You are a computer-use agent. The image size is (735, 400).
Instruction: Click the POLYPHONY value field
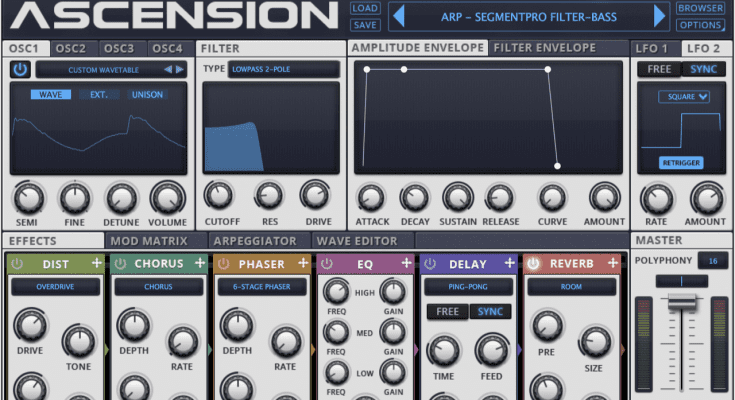tap(713, 261)
